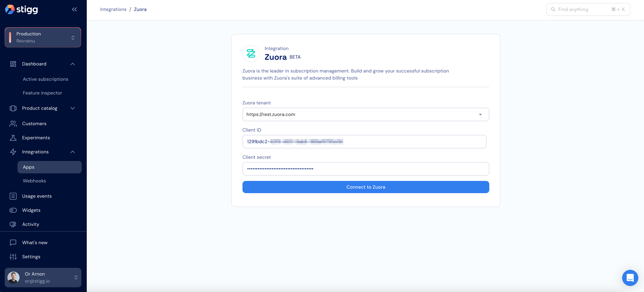Image resolution: width=644 pixels, height=292 pixels.
Task: Expand the Product catalog section
Action: tap(73, 108)
